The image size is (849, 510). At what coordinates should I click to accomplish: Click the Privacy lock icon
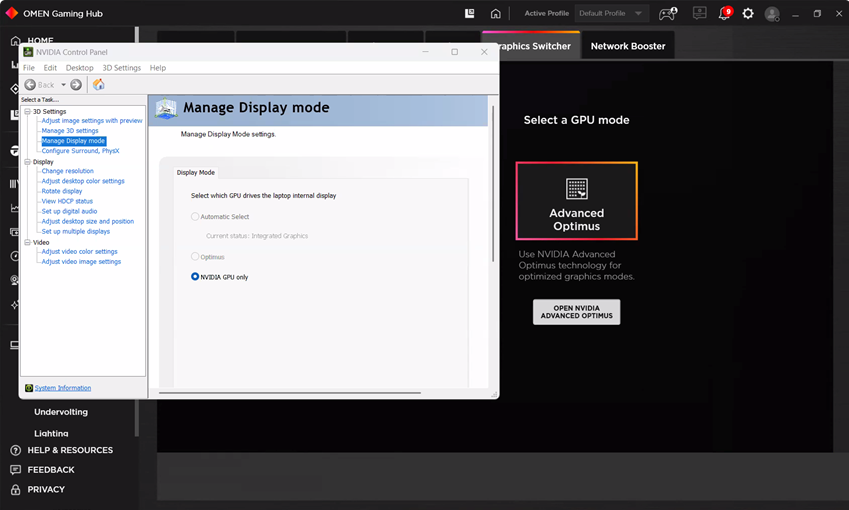tap(16, 489)
